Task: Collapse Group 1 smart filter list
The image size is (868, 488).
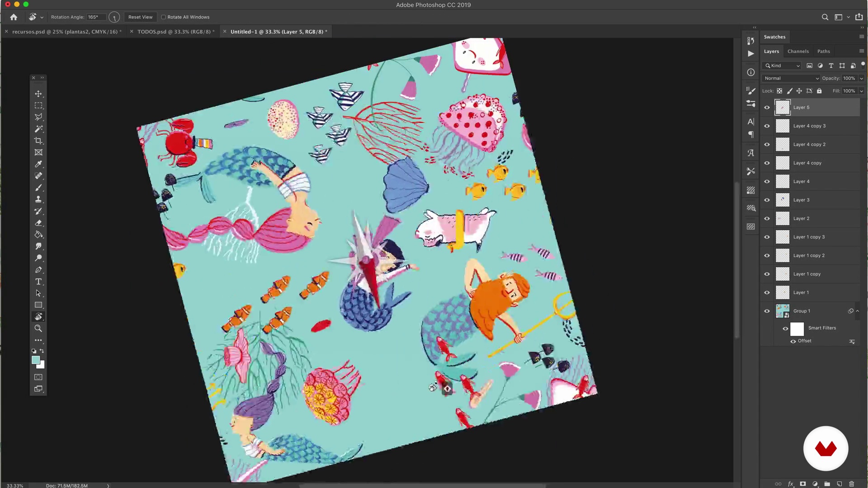Action: point(858,311)
